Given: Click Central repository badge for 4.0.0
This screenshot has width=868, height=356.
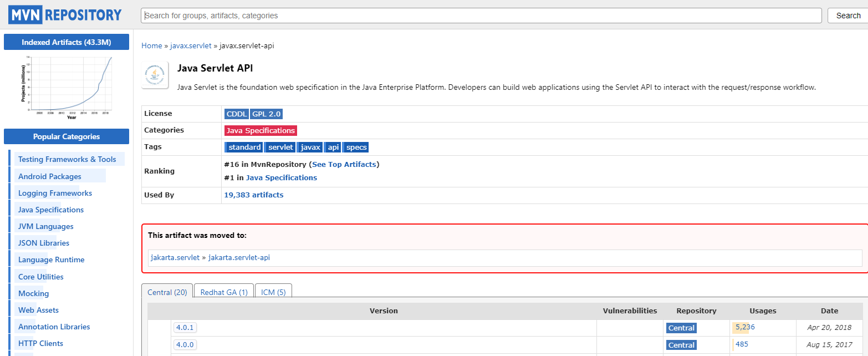Looking at the screenshot, I should [x=681, y=344].
